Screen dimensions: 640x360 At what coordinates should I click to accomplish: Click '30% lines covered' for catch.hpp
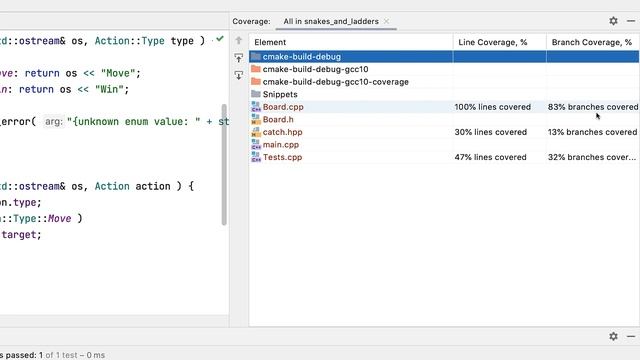point(491,132)
